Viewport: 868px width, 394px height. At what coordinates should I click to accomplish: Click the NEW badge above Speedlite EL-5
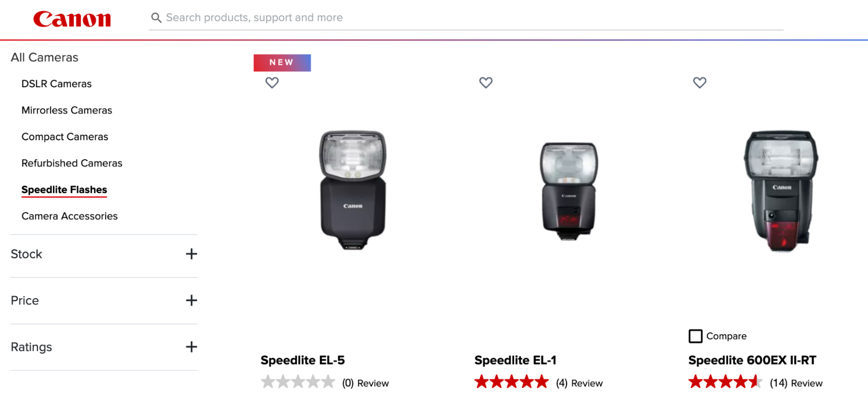pos(282,62)
